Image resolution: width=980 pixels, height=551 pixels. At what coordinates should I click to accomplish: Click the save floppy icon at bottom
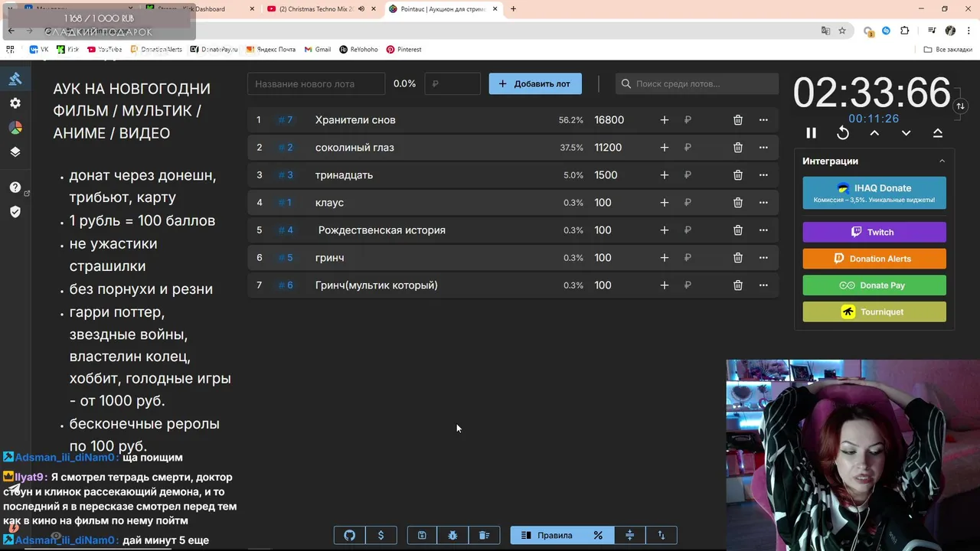(422, 536)
